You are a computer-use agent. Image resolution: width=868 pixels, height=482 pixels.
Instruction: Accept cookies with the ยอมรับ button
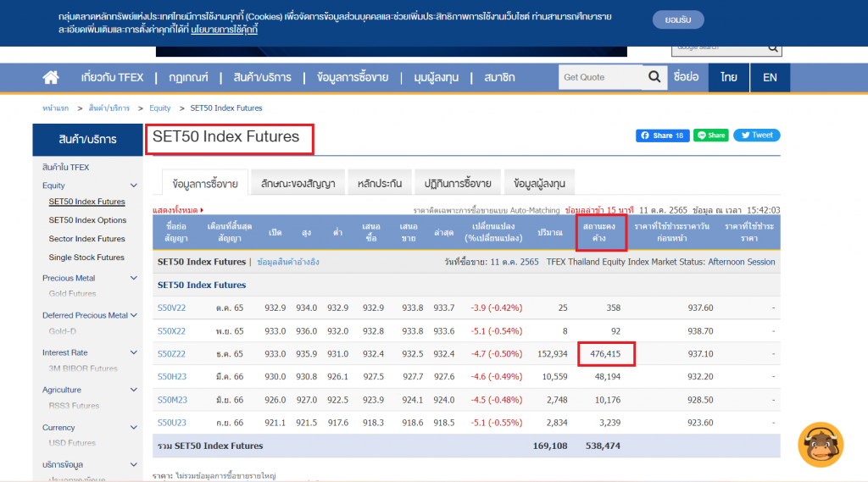[x=678, y=20]
